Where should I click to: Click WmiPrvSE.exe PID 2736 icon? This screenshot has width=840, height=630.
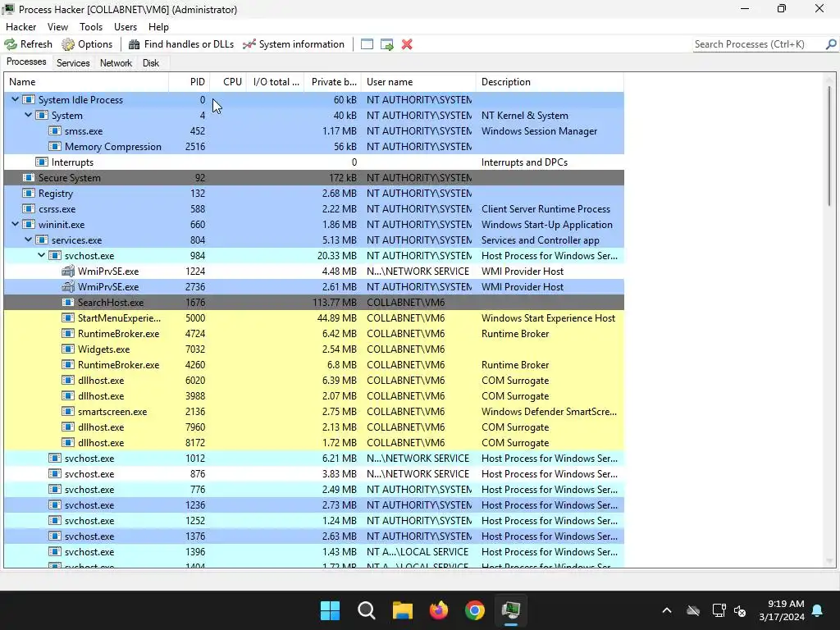tap(68, 286)
